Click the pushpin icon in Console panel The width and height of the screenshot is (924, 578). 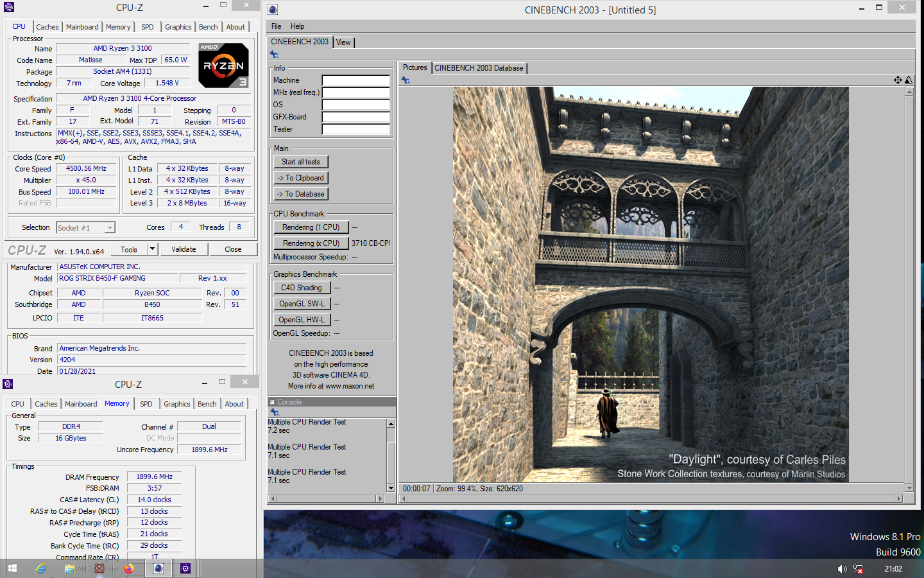[274, 412]
